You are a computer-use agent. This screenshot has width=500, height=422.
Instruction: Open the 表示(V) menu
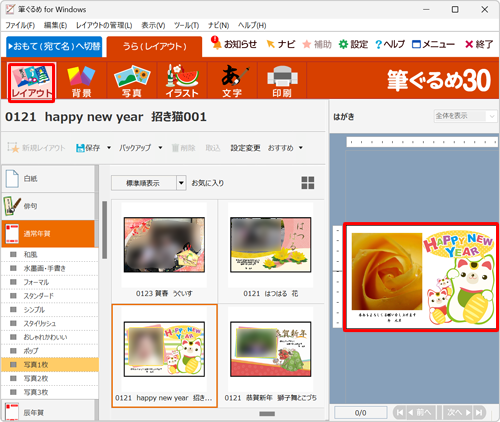coord(153,25)
